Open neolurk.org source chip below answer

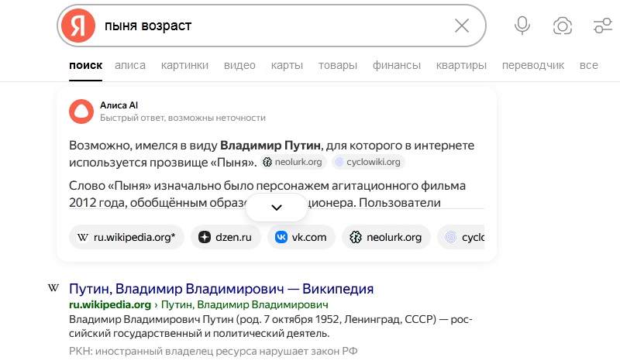pyautogui.click(x=386, y=237)
